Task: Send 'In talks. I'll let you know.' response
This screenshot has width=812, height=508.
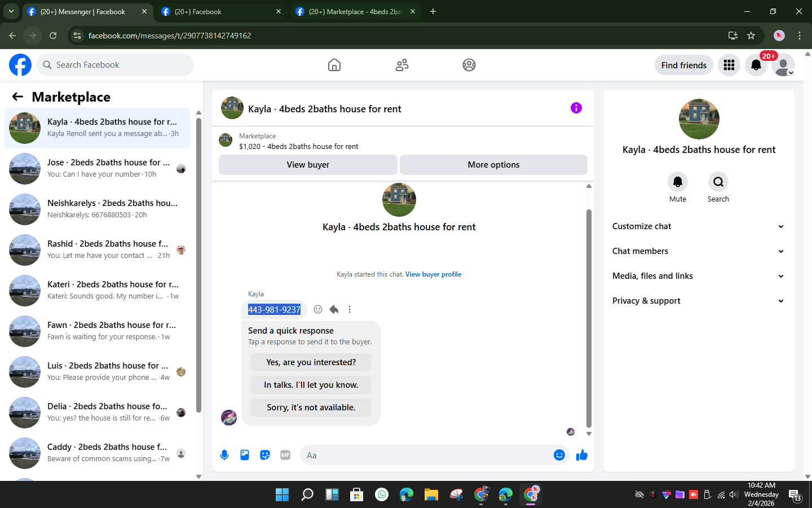Action: pos(311,385)
